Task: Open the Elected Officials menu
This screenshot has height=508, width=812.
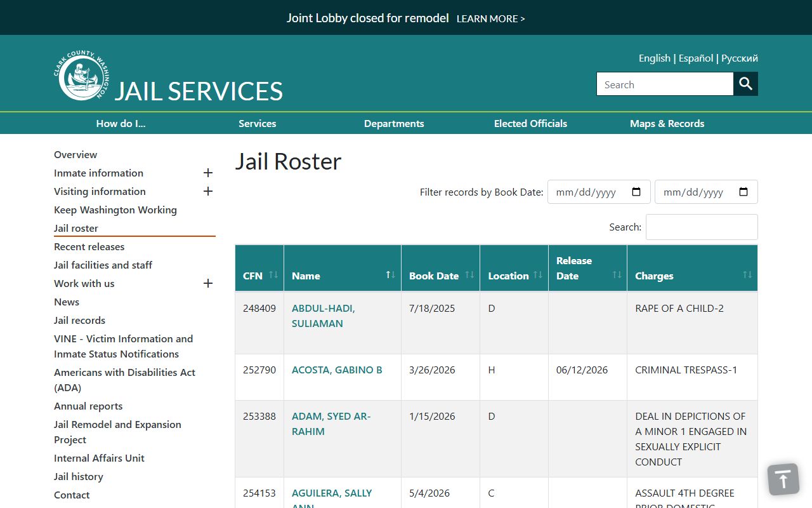Action: click(x=530, y=123)
